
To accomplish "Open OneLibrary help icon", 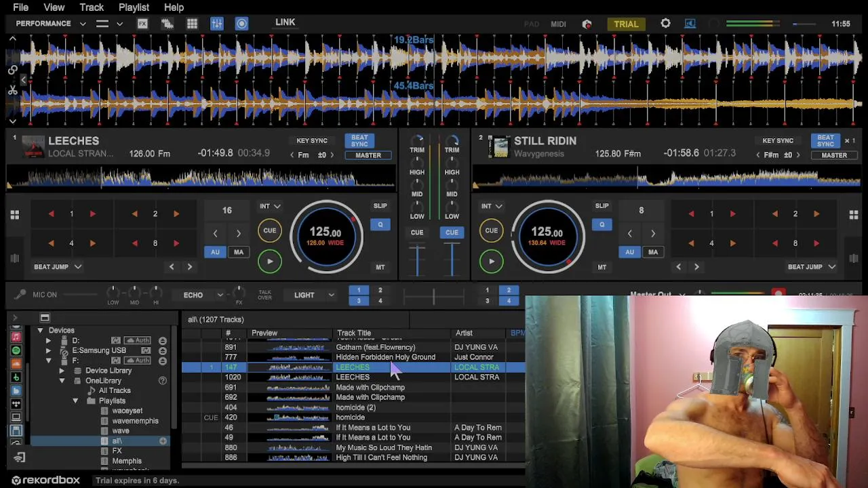I will (163, 381).
